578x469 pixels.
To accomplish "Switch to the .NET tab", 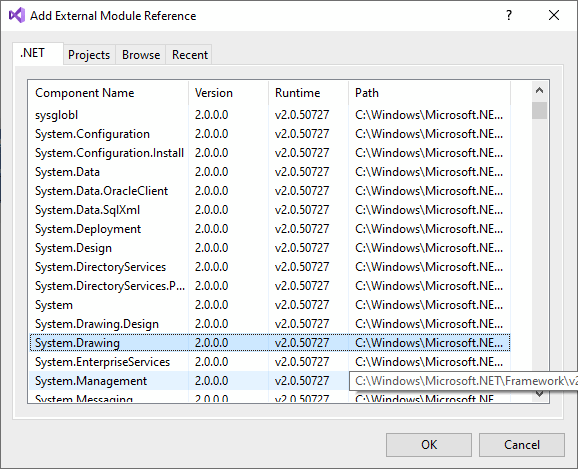I will [38, 53].
